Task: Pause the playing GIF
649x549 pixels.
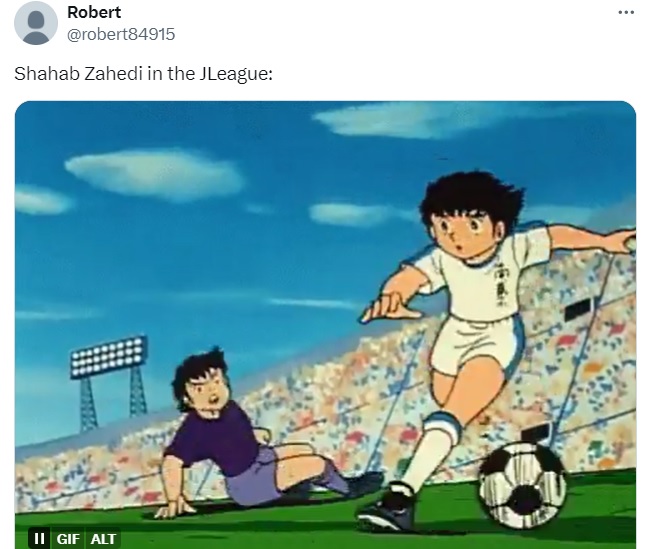Action: 39,539
